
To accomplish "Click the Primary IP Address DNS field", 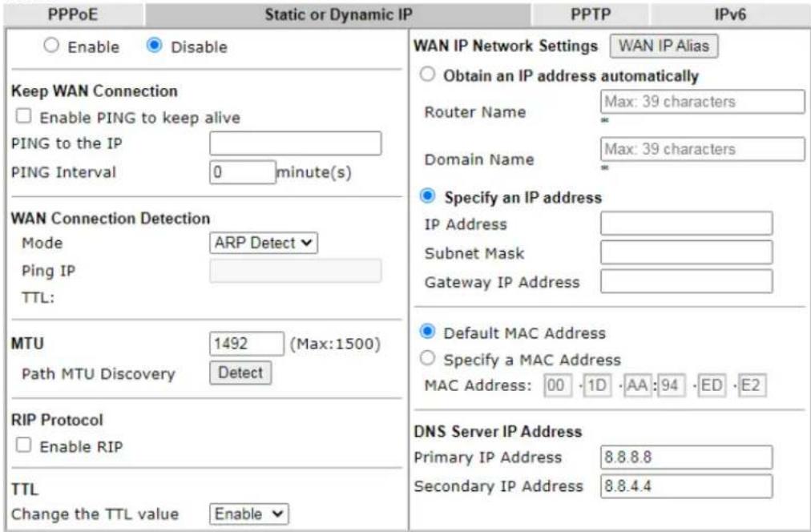I will point(686,457).
